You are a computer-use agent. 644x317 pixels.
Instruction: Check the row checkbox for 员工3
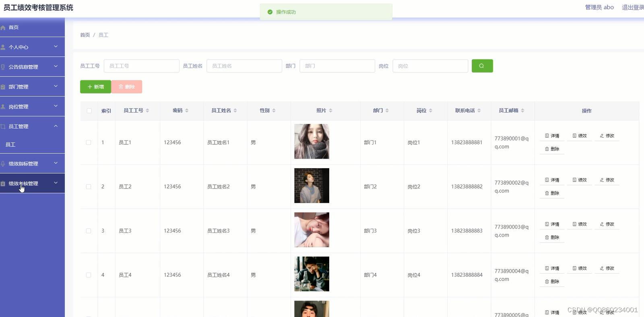pos(89,231)
